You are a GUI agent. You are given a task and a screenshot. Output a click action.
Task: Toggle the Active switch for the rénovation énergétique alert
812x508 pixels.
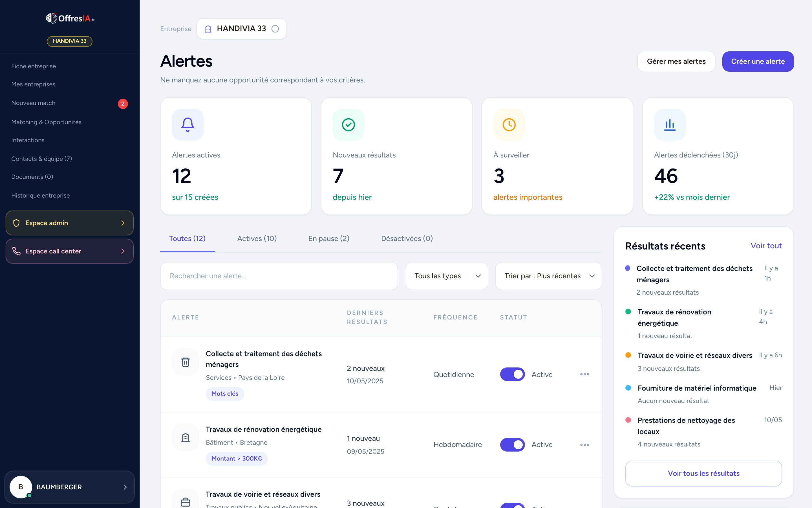pyautogui.click(x=512, y=444)
